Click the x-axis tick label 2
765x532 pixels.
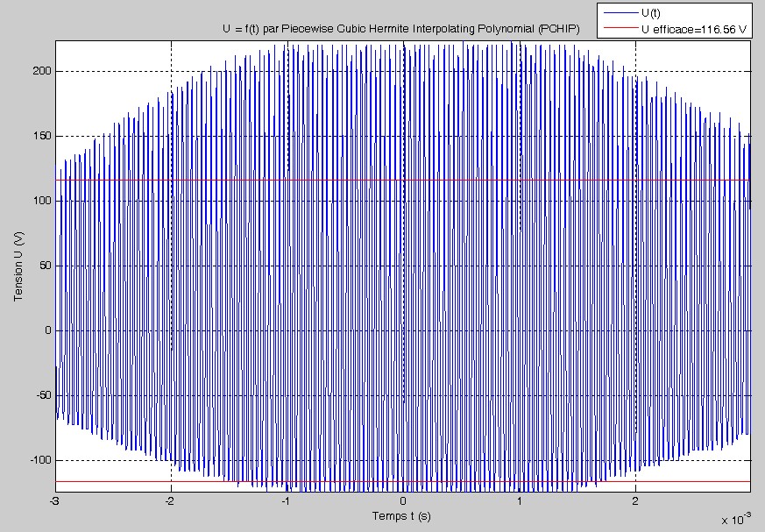tap(635, 501)
